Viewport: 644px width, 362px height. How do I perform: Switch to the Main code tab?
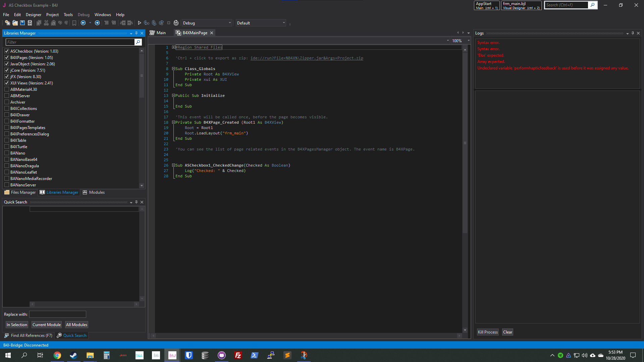[x=158, y=33]
